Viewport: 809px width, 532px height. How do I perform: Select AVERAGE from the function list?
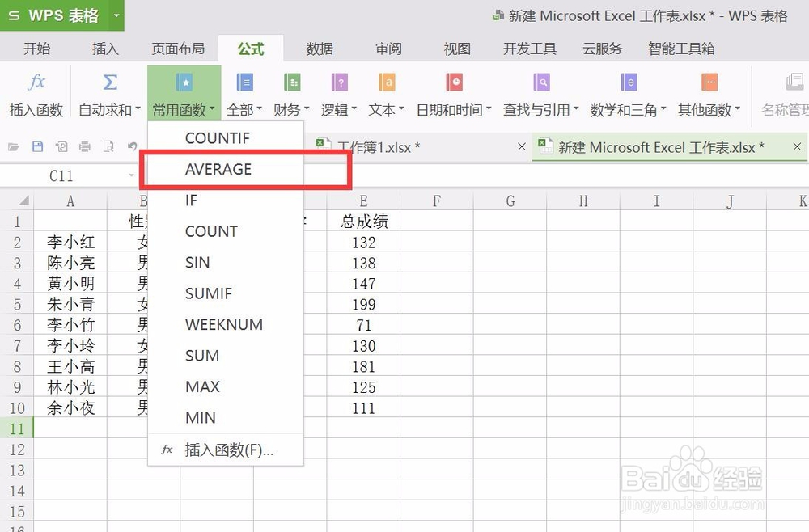click(218, 170)
